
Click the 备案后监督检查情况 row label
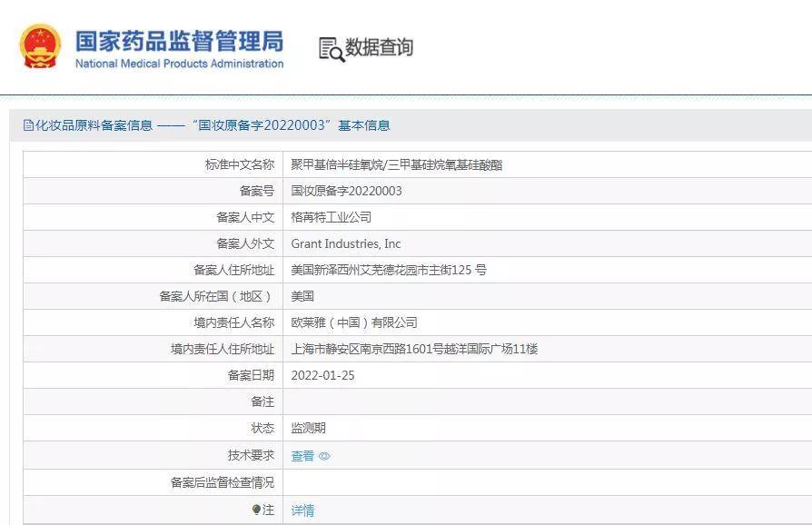pyautogui.click(x=222, y=482)
